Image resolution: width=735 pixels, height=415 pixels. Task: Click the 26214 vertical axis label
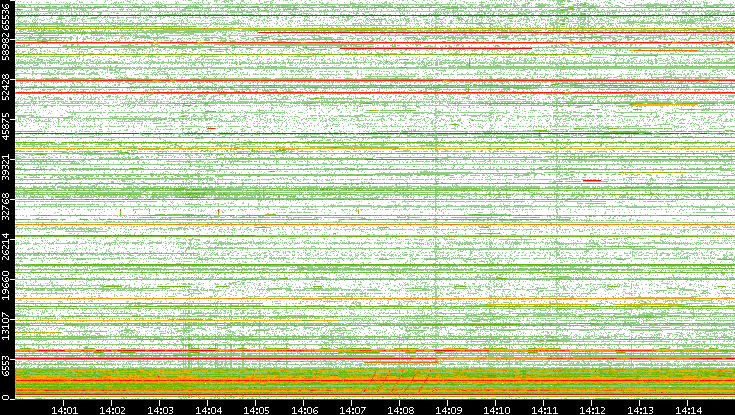(7, 245)
